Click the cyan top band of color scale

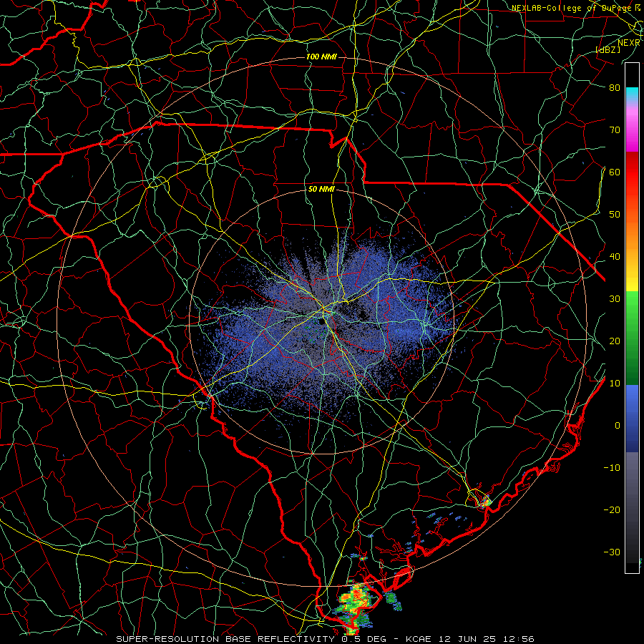tap(632, 94)
